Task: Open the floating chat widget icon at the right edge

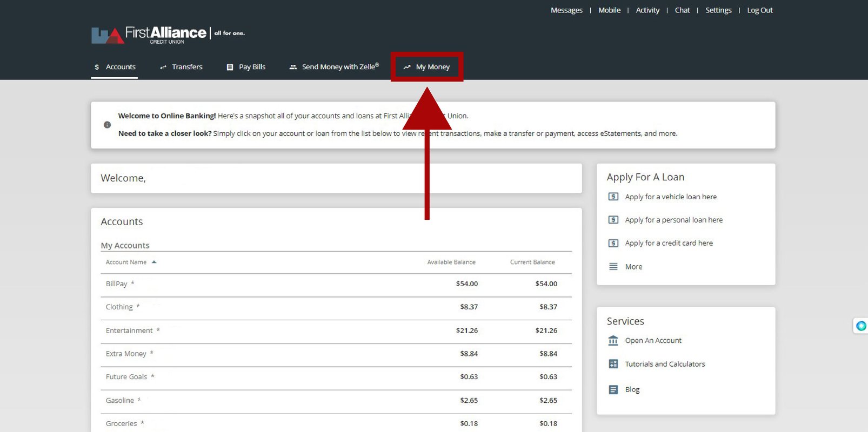Action: pyautogui.click(x=861, y=326)
